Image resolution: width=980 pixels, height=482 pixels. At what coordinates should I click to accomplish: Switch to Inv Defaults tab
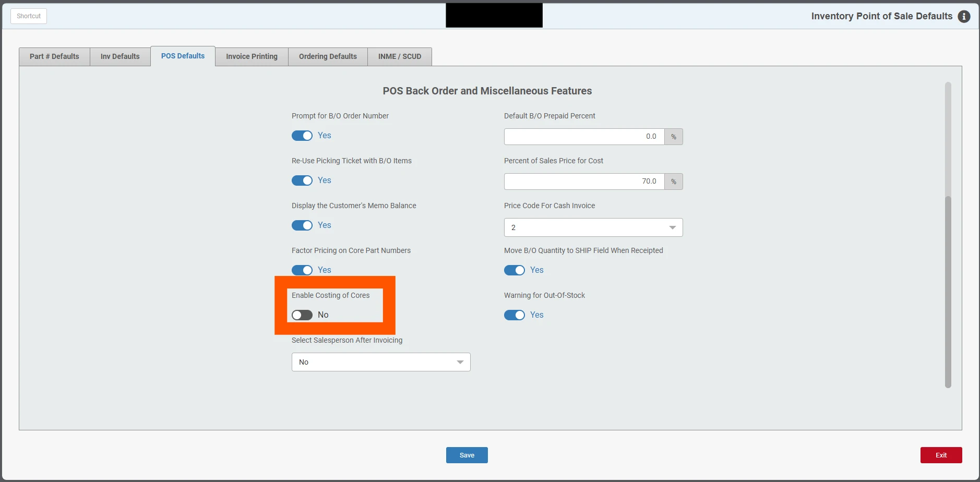point(120,56)
